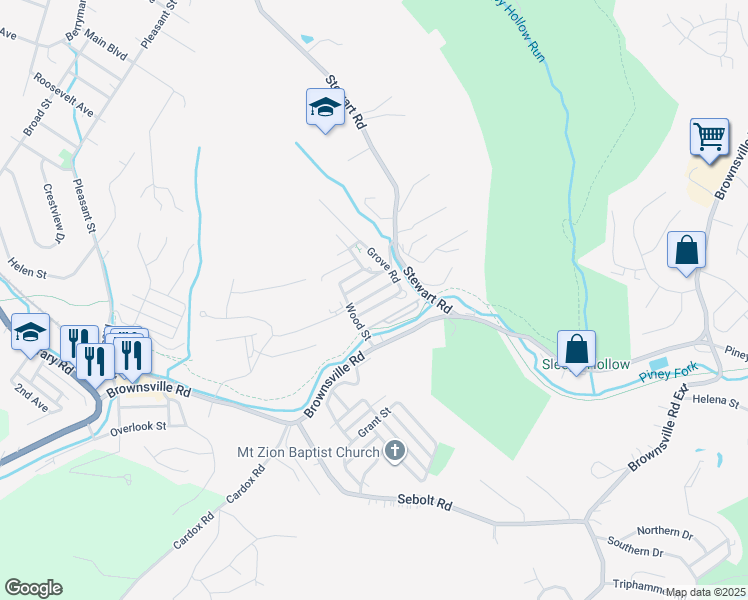Image resolution: width=748 pixels, height=600 pixels.
Task: Click the Map data ©2025 attribution
Action: coord(706,593)
